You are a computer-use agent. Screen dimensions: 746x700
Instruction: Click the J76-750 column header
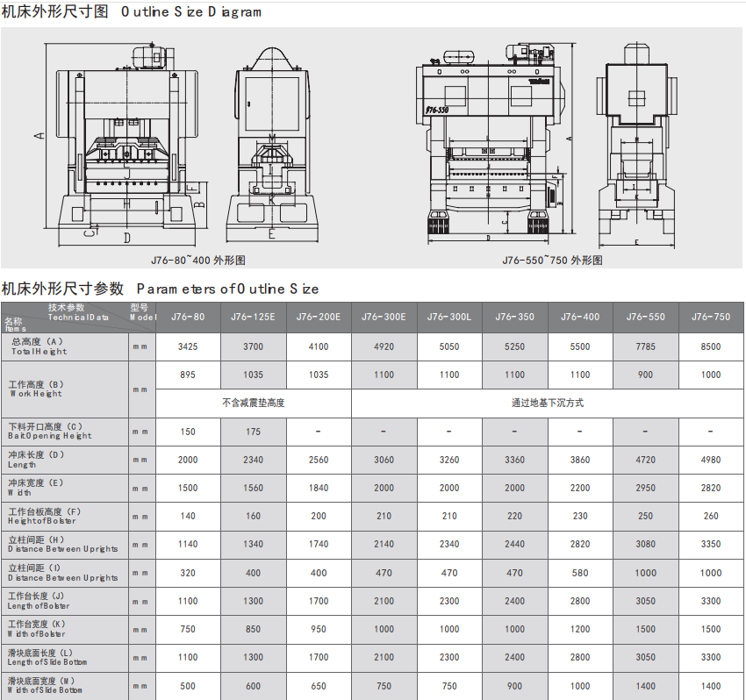click(x=711, y=317)
